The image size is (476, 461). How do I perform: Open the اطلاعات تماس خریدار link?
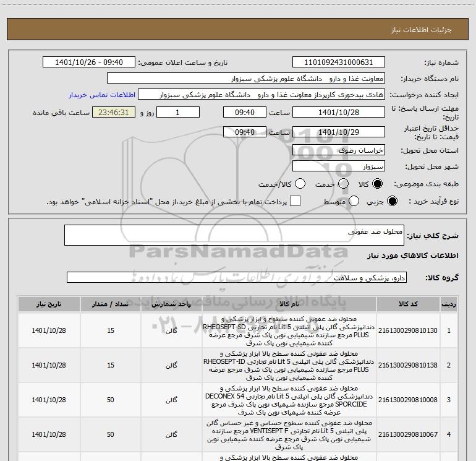click(x=102, y=95)
